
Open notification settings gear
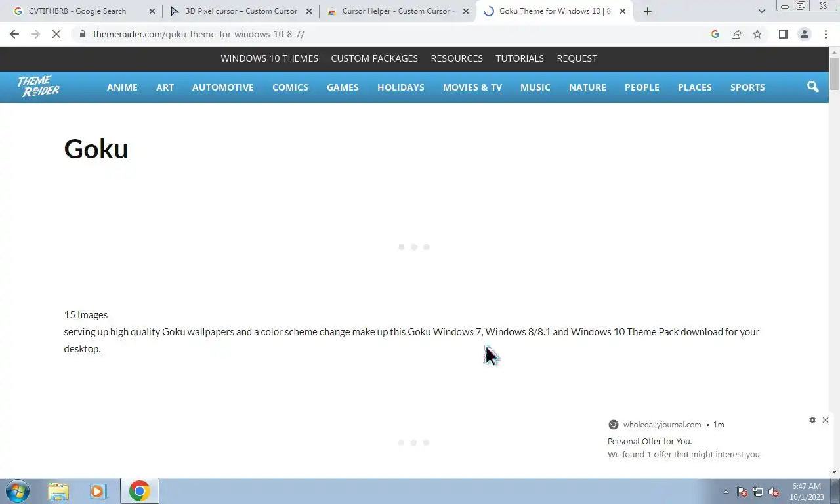(x=812, y=420)
